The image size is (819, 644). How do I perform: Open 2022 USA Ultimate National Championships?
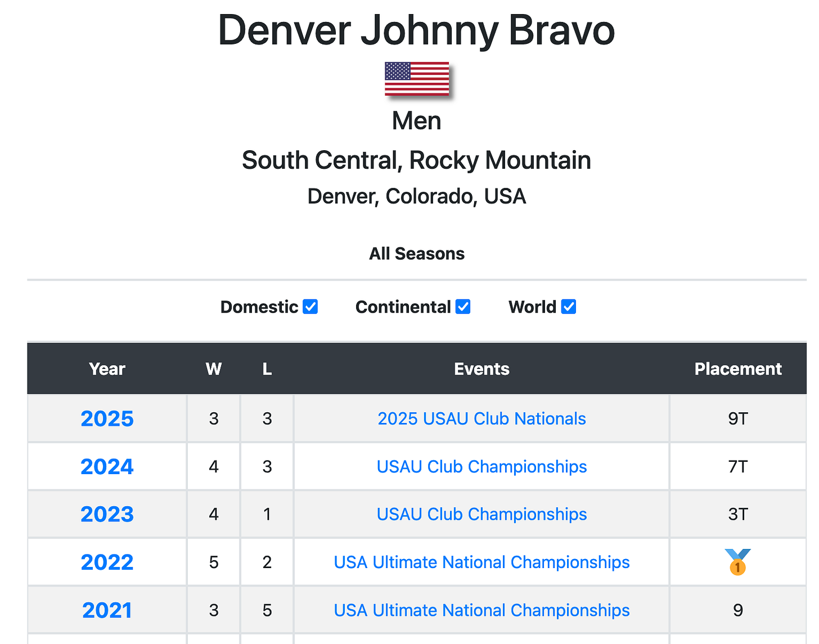[481, 562]
